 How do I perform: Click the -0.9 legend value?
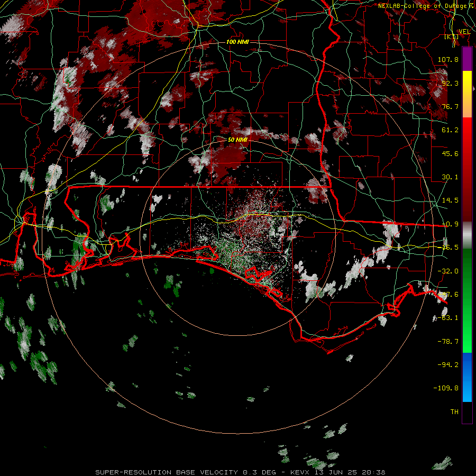(x=450, y=224)
